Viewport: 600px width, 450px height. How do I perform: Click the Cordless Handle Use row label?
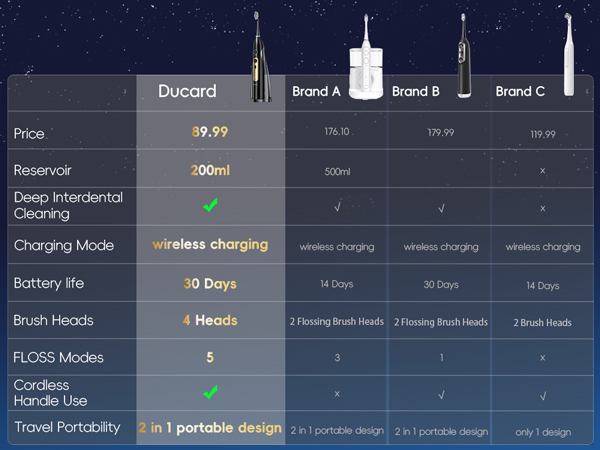coord(51,393)
